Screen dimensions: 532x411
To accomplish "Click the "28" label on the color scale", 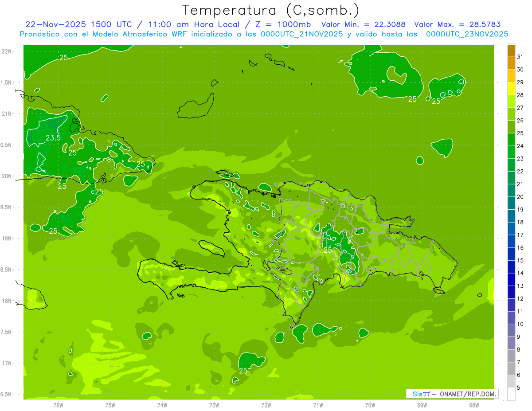I will (x=520, y=95).
